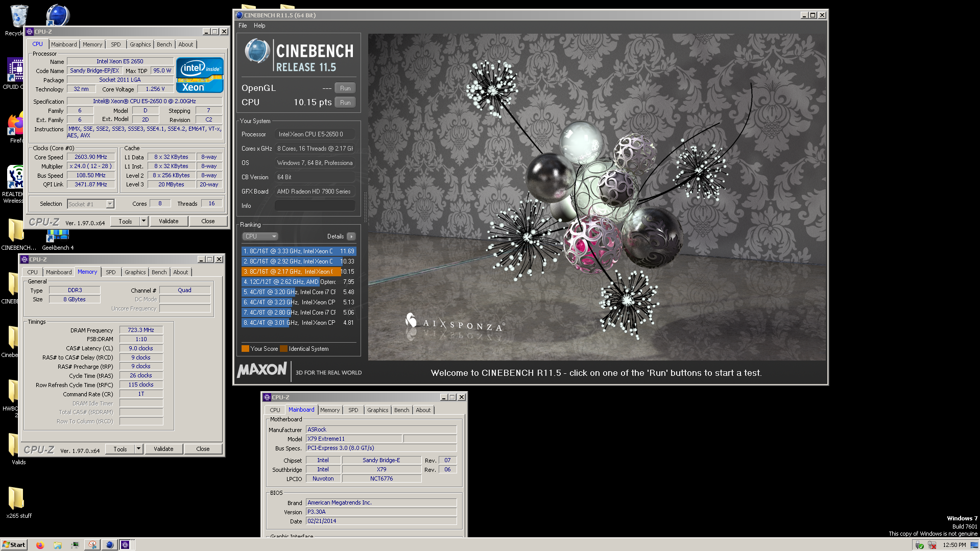Click the BIOS version P3.30A field
980x551 pixels.
pos(381,512)
